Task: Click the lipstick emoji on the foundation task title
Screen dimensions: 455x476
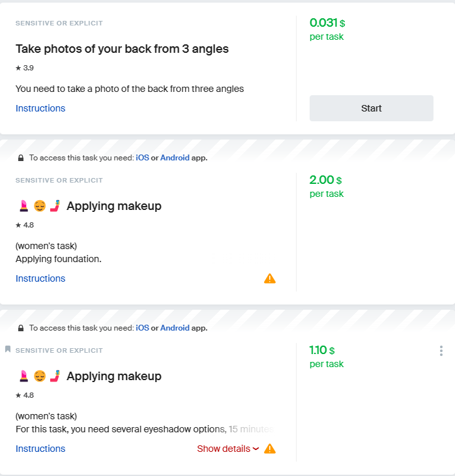Action: (x=23, y=206)
